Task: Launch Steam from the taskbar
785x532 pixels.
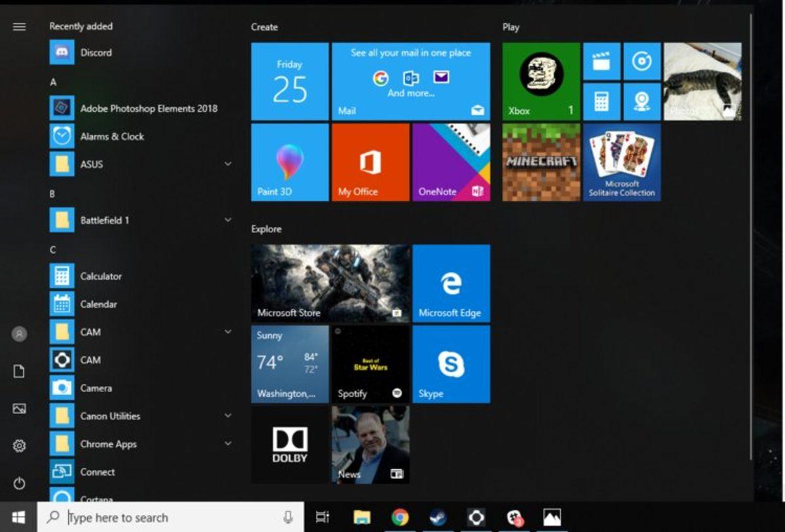Action: coord(438,517)
